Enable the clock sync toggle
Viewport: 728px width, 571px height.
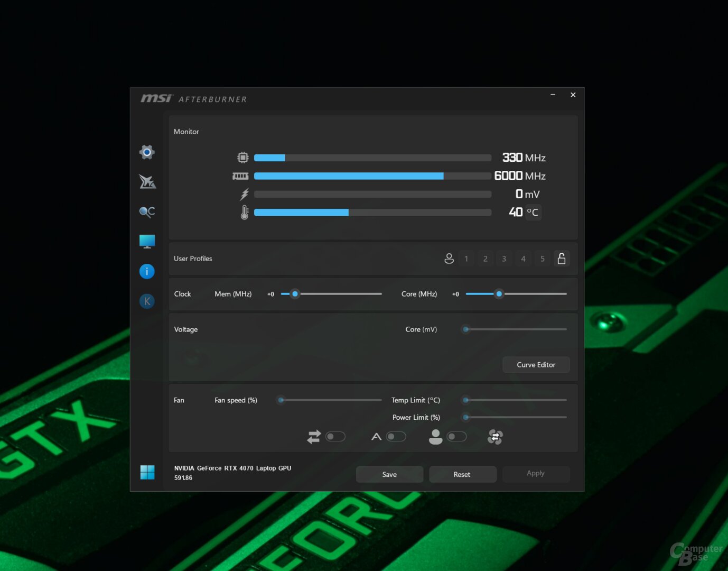tap(335, 436)
